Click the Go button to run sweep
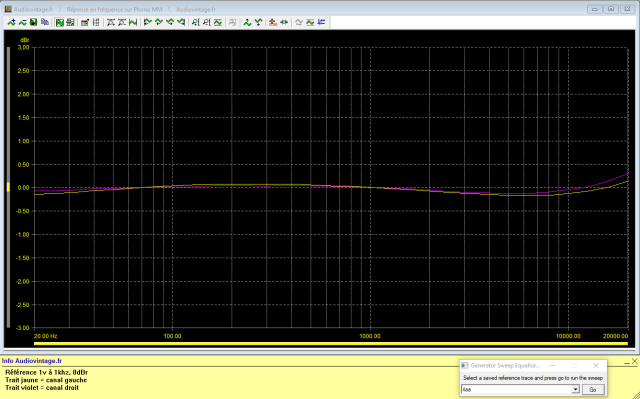 [593, 390]
